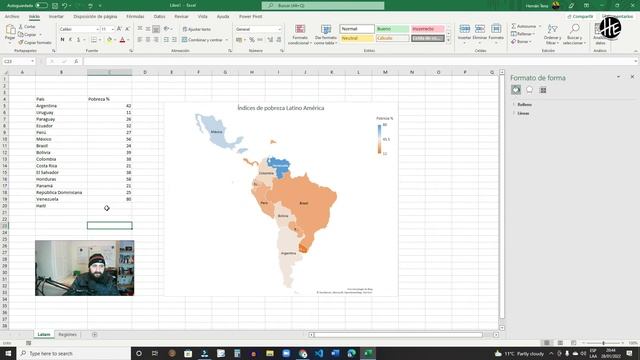Select the Haití cell in the País column

61,206
